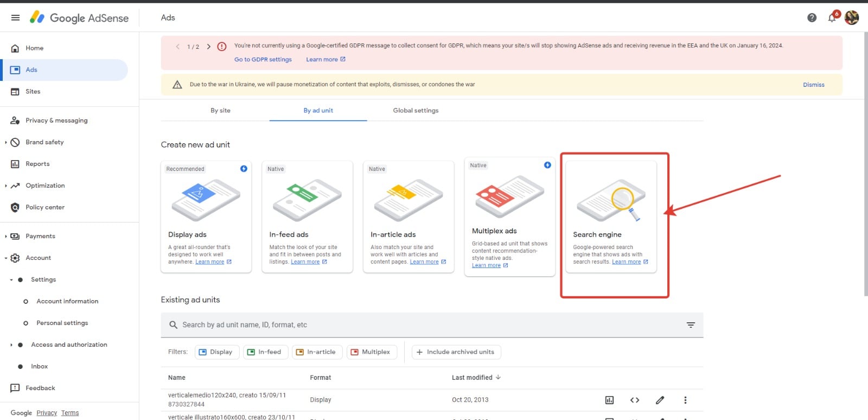Open more options for verticalemedio120x240 unit
Image resolution: width=868 pixels, height=420 pixels.
(x=685, y=400)
